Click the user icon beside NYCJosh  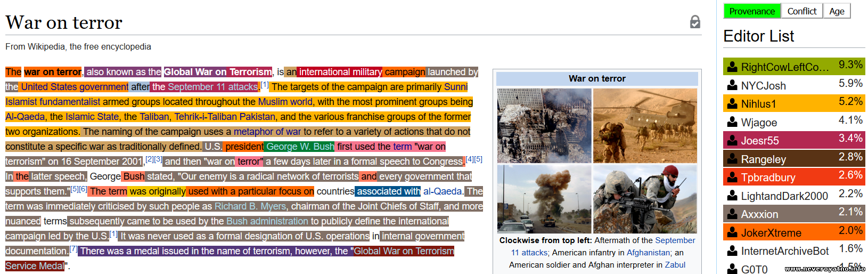(x=733, y=85)
